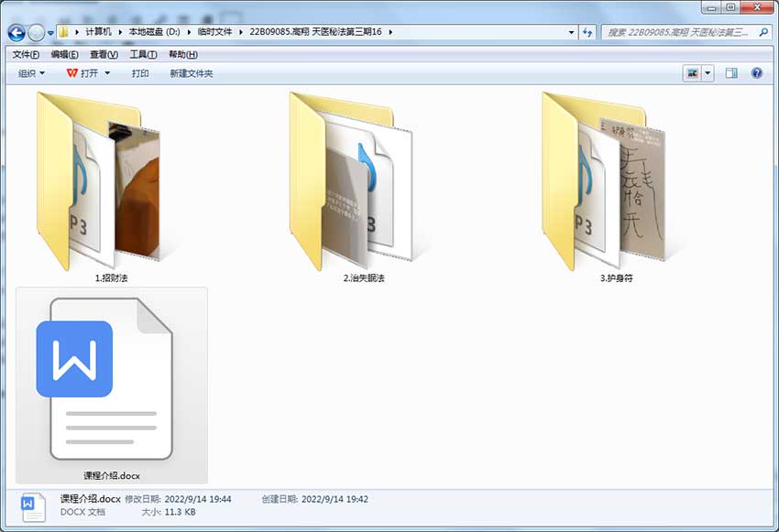Screen dimensions: 779x532
Task: Close the Explorer window
Action: click(x=757, y=7)
